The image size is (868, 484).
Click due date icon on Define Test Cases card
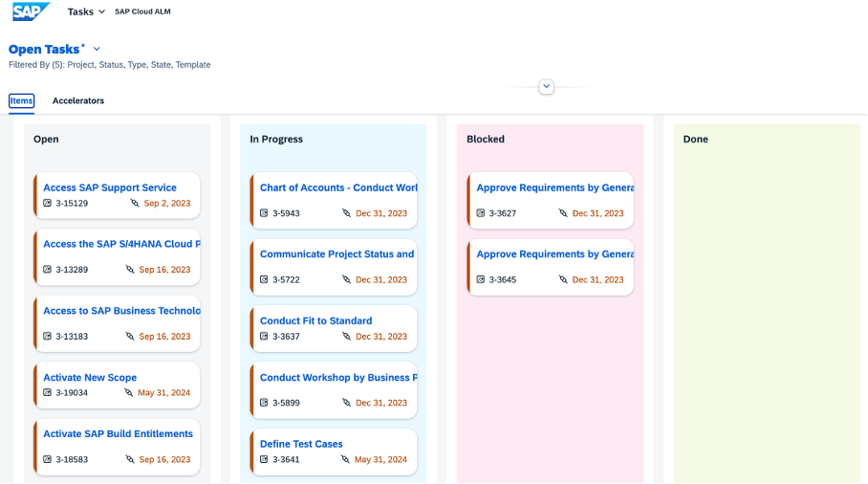click(345, 459)
